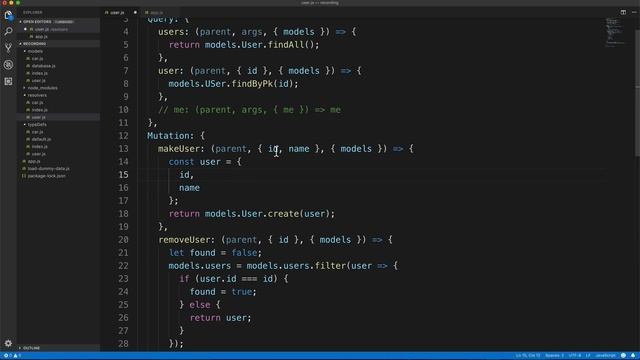Image resolution: width=640 pixels, height=360 pixels.
Task: Click the feedback smiley in status bar
Action: click(x=623, y=356)
